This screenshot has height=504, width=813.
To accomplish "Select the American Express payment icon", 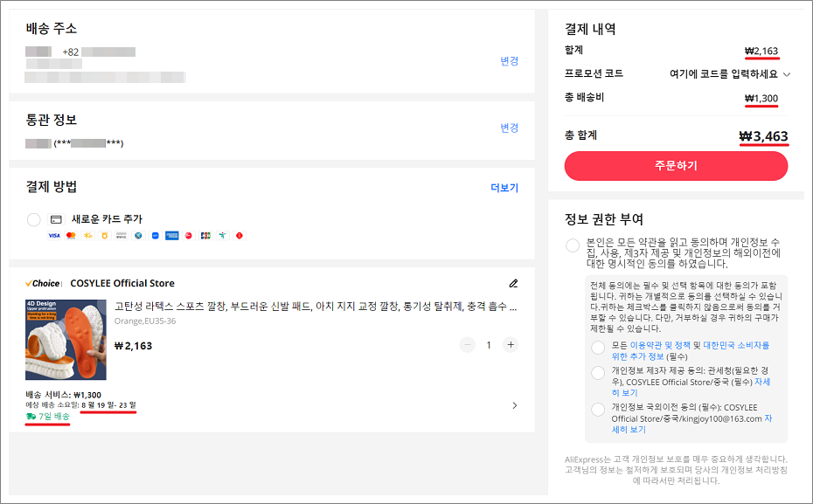I will [x=171, y=236].
